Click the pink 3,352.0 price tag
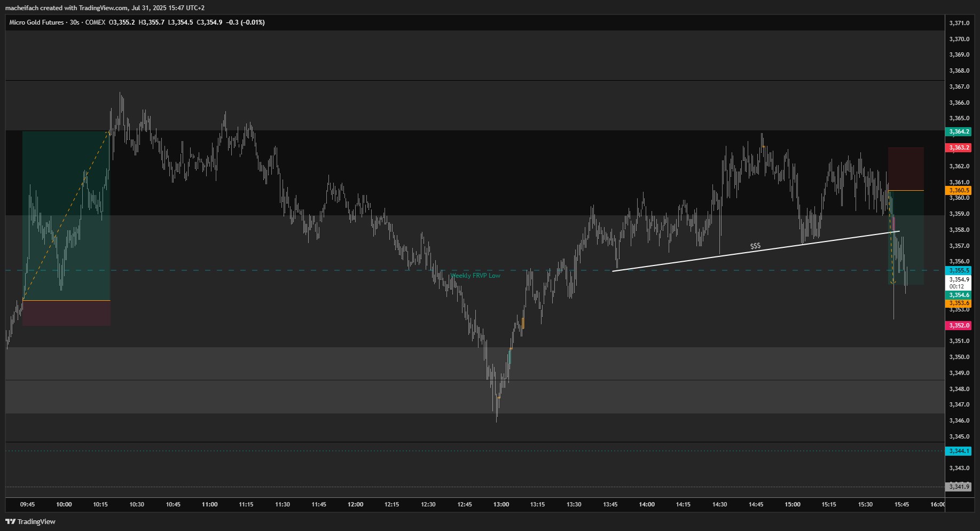This screenshot has height=531, width=980. click(959, 325)
